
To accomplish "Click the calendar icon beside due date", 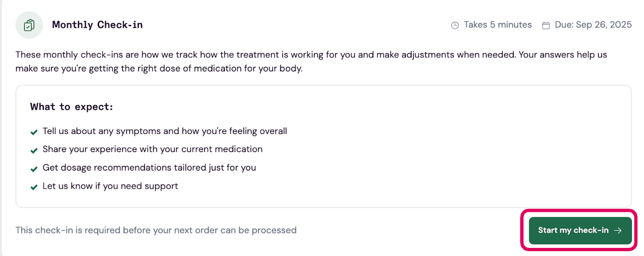I will pos(546,25).
